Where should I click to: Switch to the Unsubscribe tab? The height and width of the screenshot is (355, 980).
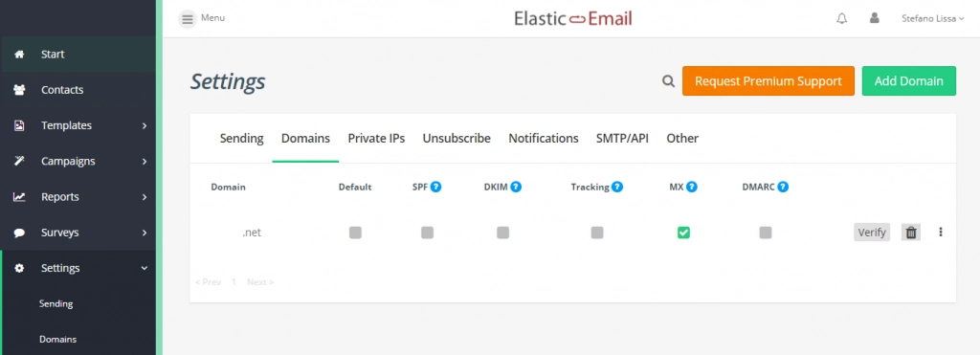457,138
